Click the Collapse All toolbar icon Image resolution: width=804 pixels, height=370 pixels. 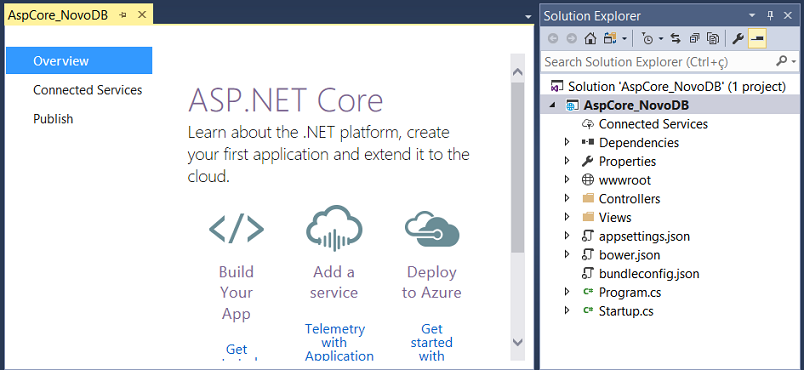pos(694,38)
